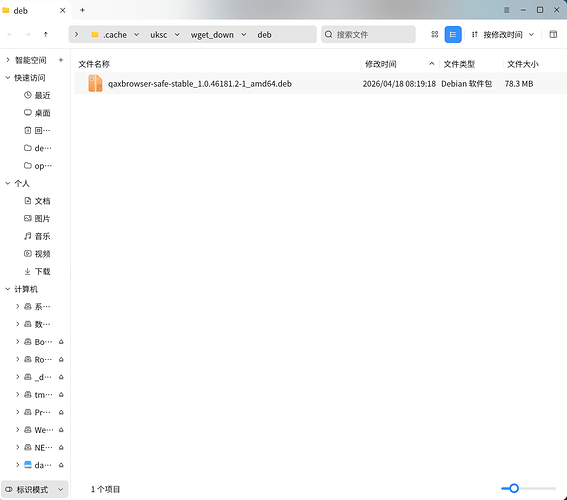The image size is (567, 500).
Task: Open 视频 videos folder
Action: 37,254
